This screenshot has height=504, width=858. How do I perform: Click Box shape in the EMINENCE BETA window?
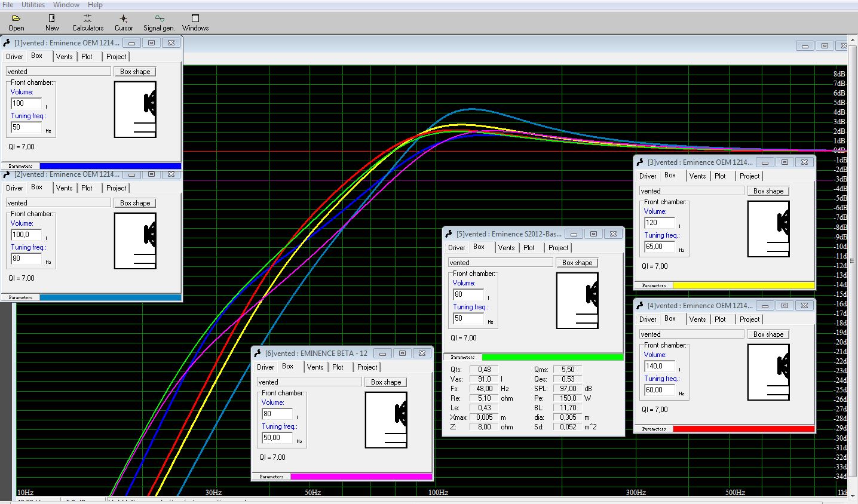click(x=386, y=382)
